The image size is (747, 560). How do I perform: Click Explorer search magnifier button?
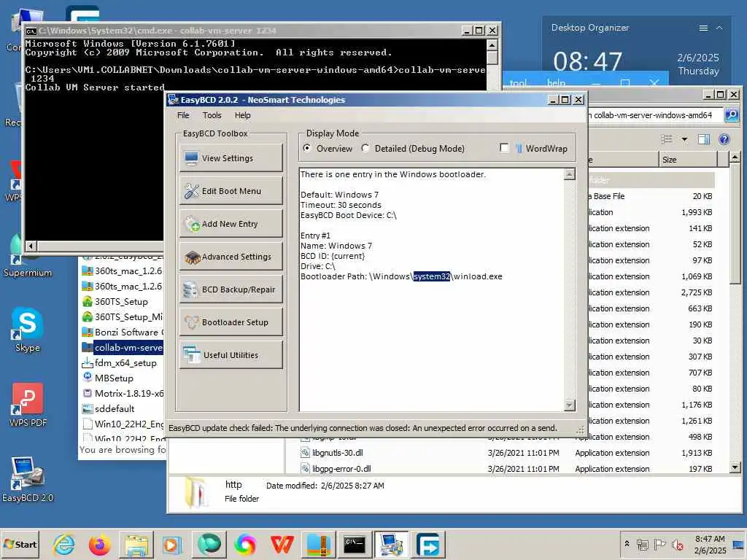coord(731,114)
